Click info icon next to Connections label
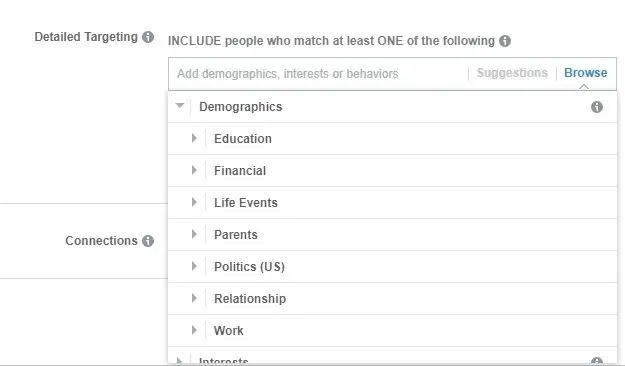 [148, 241]
